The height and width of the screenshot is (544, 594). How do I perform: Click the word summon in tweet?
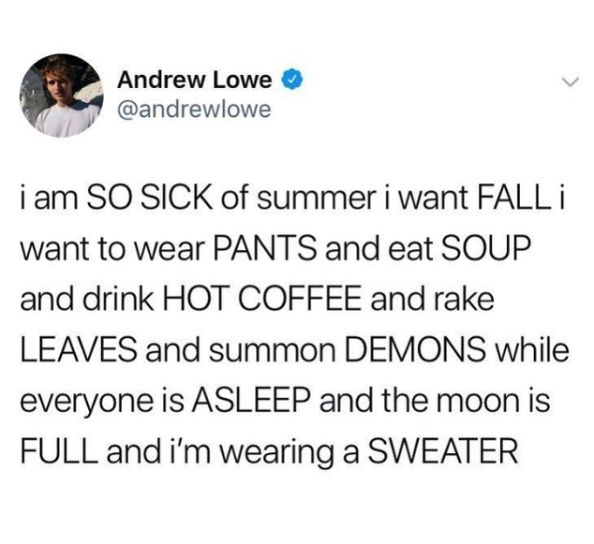[x=272, y=352]
